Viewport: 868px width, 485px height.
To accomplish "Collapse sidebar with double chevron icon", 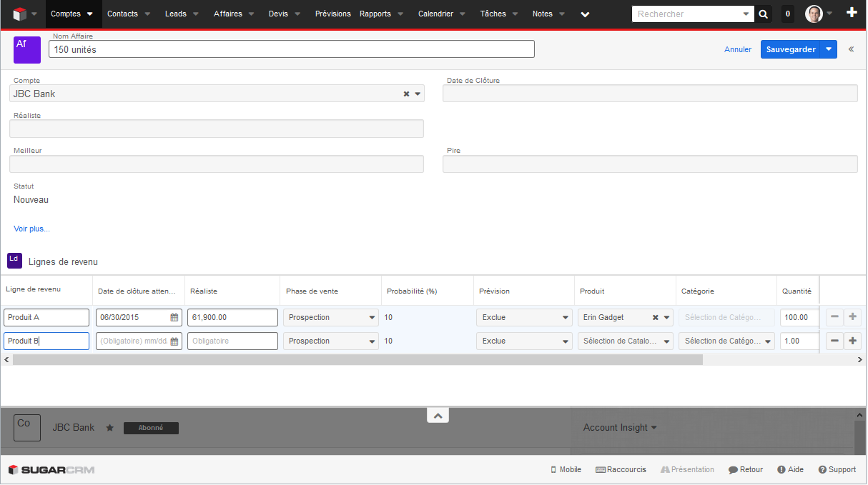I will point(851,49).
